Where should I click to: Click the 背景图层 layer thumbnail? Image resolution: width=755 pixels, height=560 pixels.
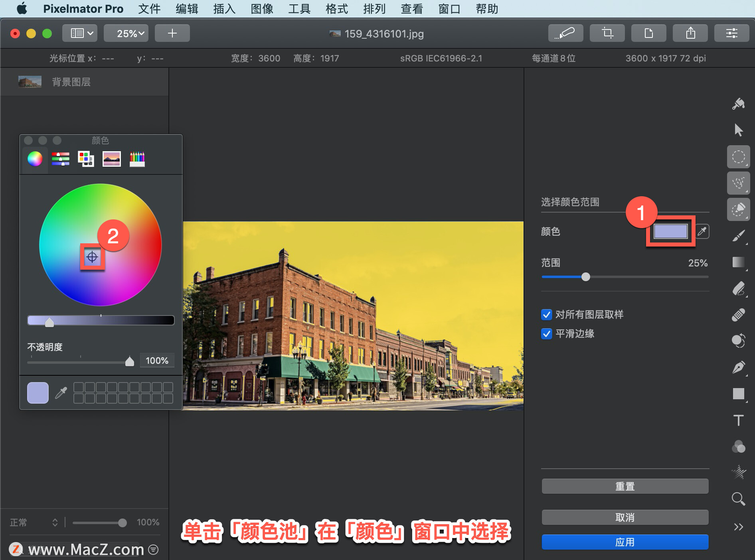(x=30, y=81)
